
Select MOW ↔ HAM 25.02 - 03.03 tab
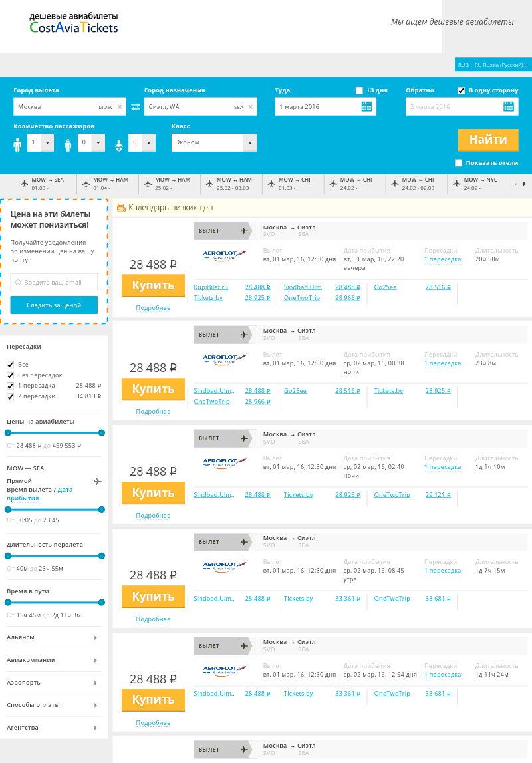[x=231, y=184]
